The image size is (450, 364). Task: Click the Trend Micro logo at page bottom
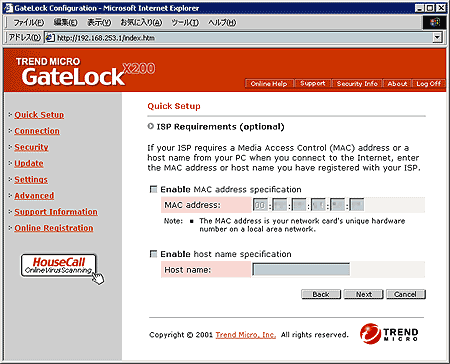click(389, 334)
